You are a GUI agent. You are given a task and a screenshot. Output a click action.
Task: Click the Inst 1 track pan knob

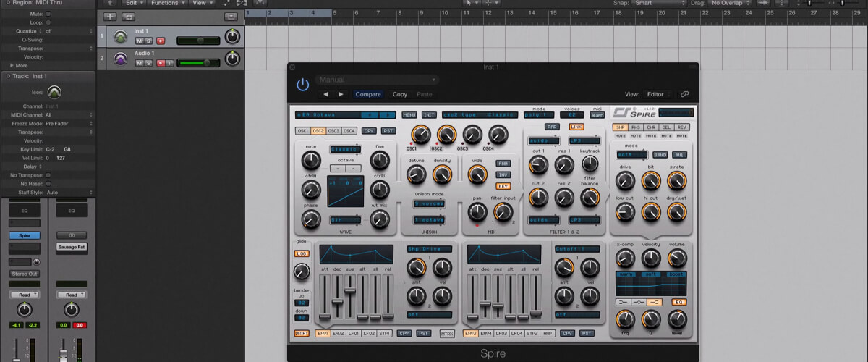click(232, 37)
